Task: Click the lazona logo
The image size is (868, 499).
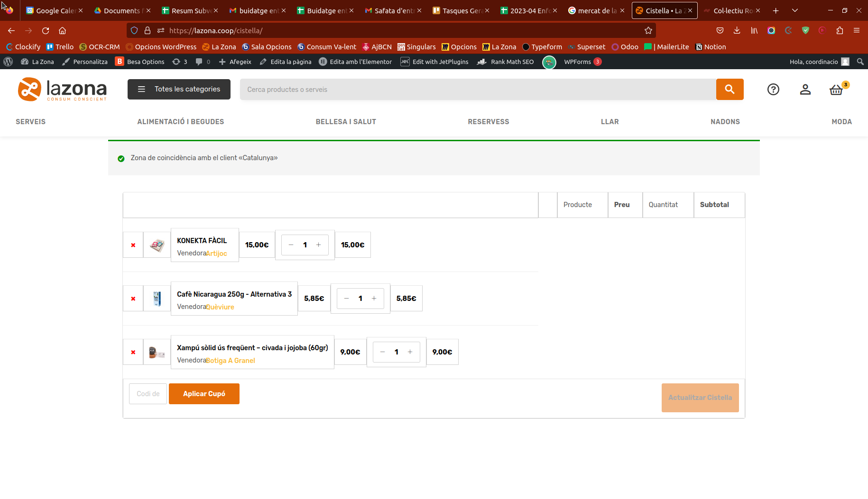Action: click(62, 89)
